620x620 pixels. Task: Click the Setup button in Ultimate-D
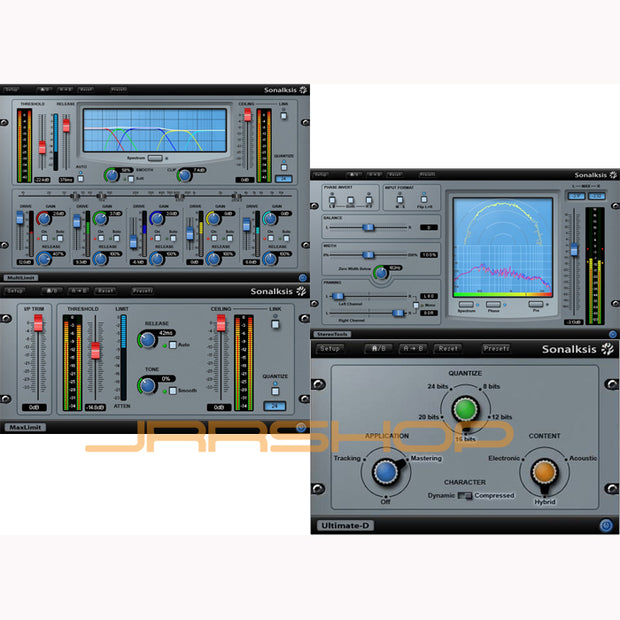pos(329,349)
